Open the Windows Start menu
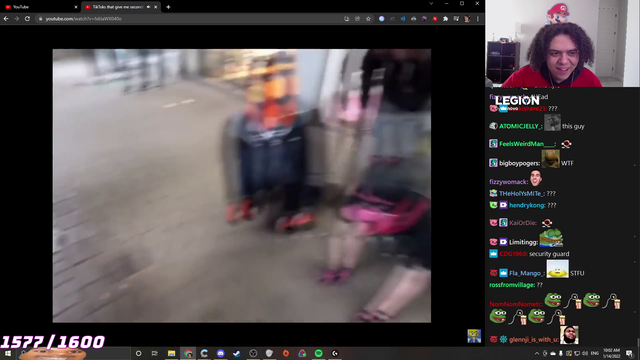640x360 pixels. [x=8, y=353]
